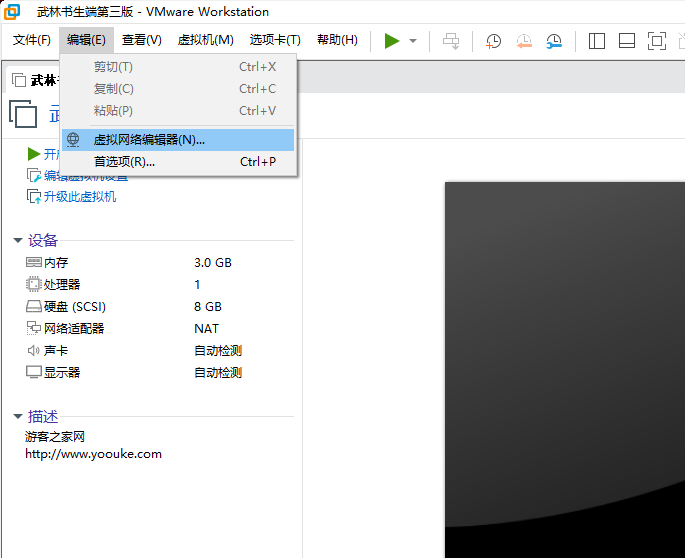Click the 内存 device entry
The width and height of the screenshot is (685, 558).
pos(55,263)
